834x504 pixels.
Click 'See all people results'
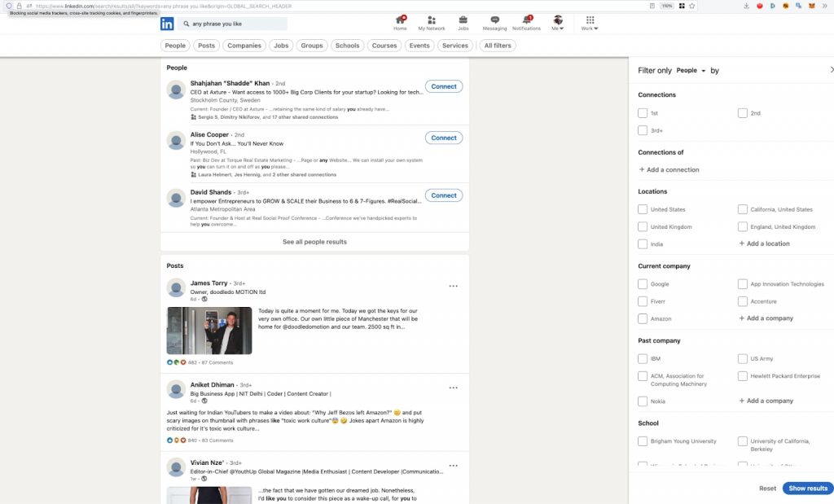pyautogui.click(x=315, y=242)
